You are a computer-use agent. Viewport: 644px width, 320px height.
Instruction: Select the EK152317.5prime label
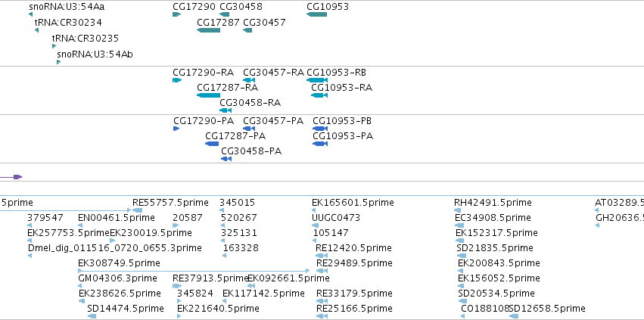pos(496,233)
